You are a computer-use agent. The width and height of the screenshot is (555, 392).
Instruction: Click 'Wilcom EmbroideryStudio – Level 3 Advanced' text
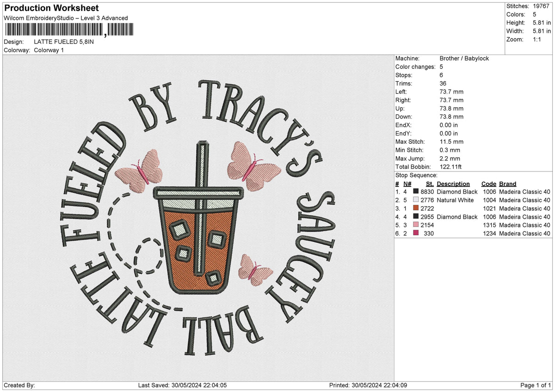[66, 18]
